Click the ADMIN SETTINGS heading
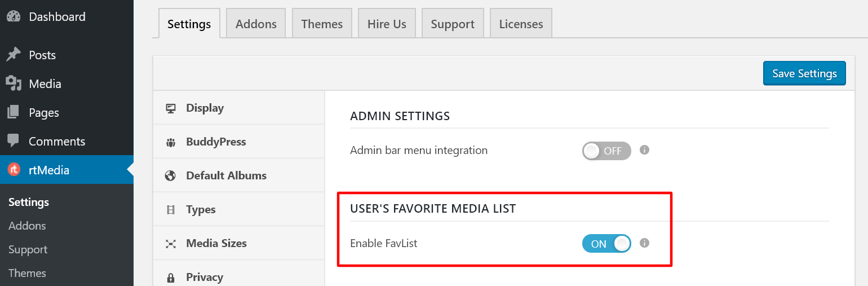 [x=400, y=116]
